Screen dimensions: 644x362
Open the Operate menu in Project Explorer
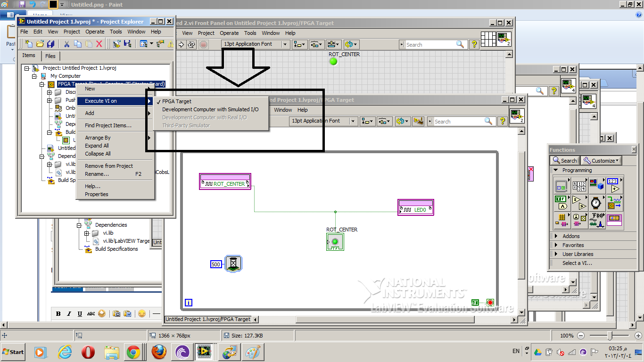(95, 32)
